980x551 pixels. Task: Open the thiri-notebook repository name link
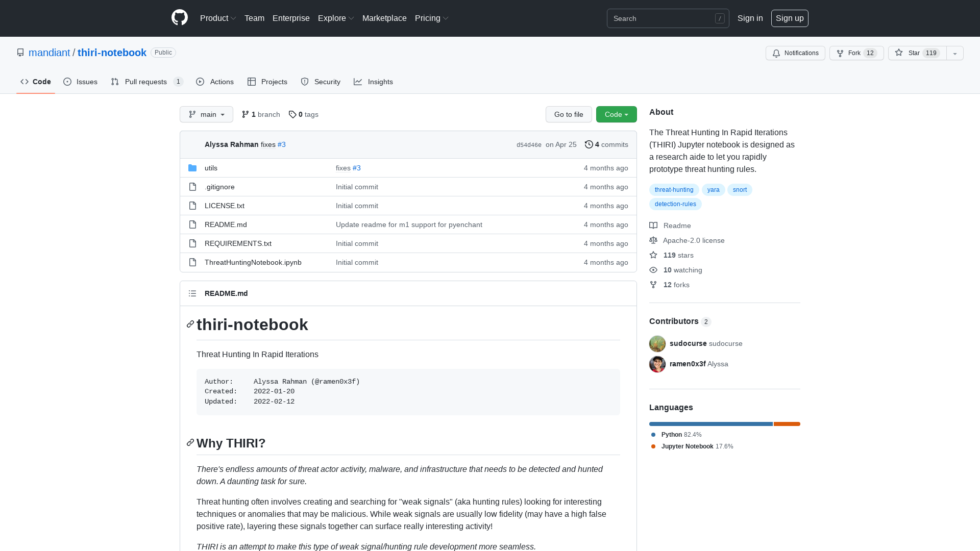(112, 53)
